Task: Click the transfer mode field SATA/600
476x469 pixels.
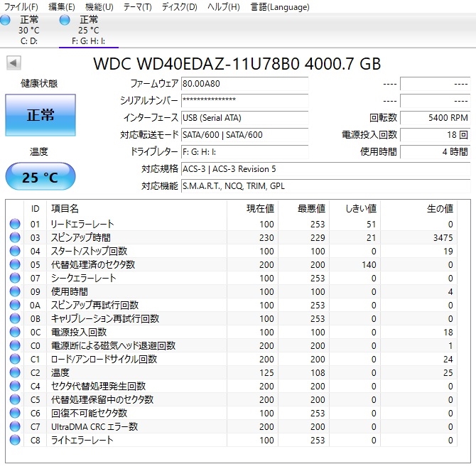Action: point(244,135)
